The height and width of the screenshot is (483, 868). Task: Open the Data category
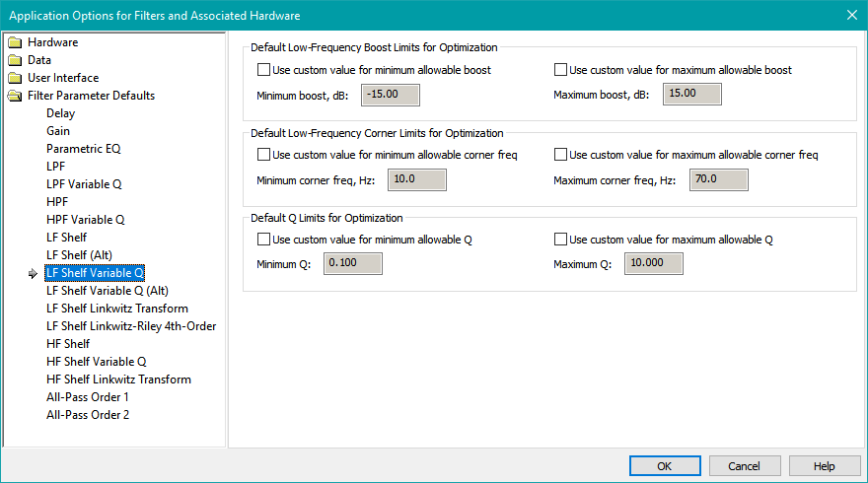point(39,60)
